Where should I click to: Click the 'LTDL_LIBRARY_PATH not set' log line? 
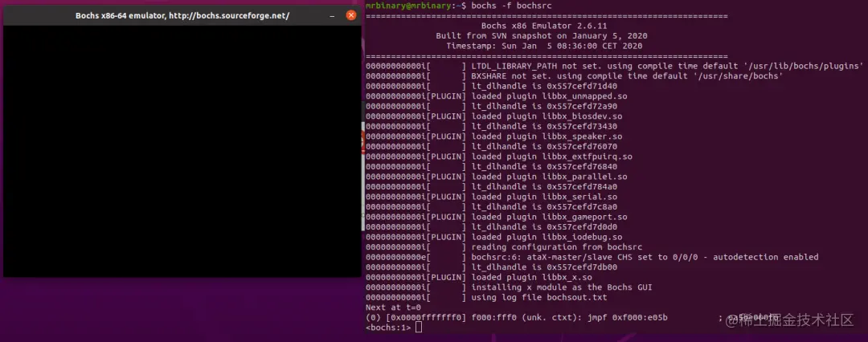(615, 66)
